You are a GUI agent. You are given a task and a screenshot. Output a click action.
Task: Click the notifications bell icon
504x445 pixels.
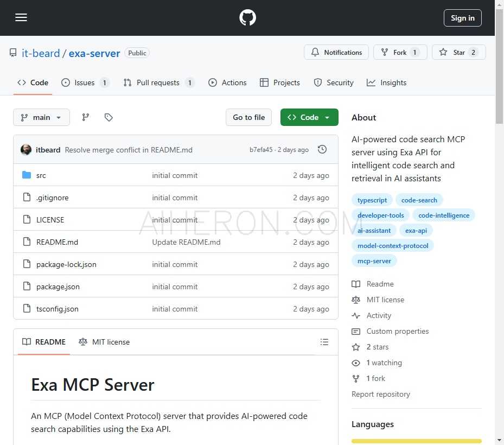pyautogui.click(x=315, y=52)
